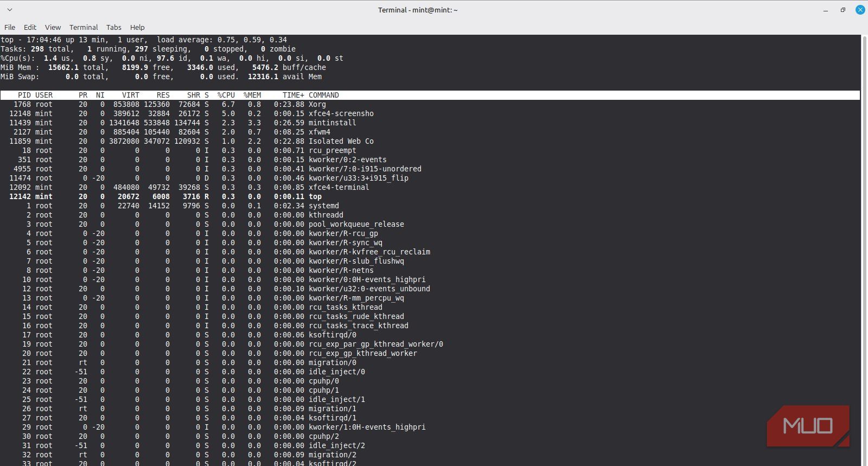Minimize the Terminal window
The width and height of the screenshot is (868, 466).
click(826, 10)
